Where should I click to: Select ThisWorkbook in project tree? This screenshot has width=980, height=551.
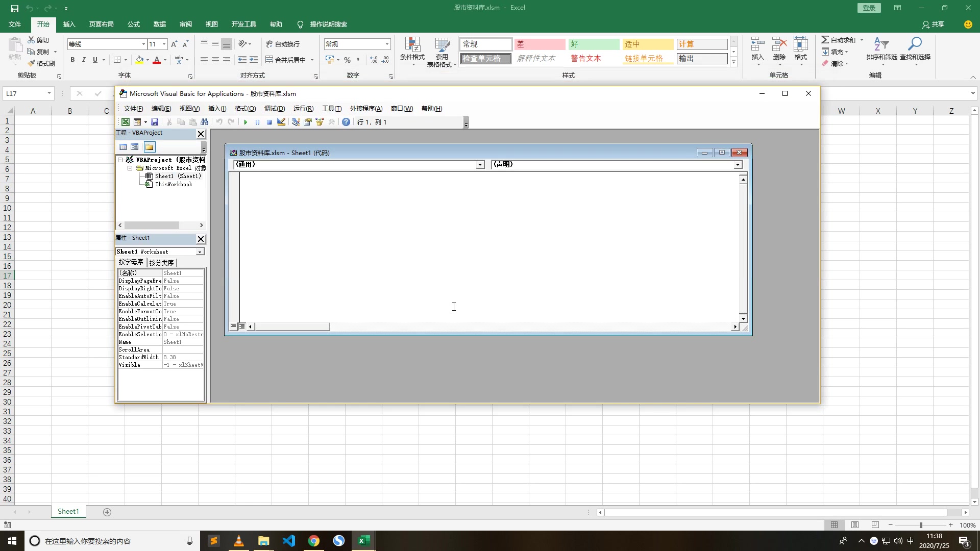tap(174, 184)
